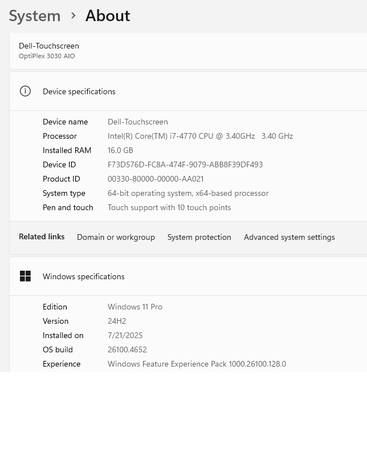This screenshot has height=450, width=367.
Task: Collapse the Windows specifications section header
Action: [188, 276]
